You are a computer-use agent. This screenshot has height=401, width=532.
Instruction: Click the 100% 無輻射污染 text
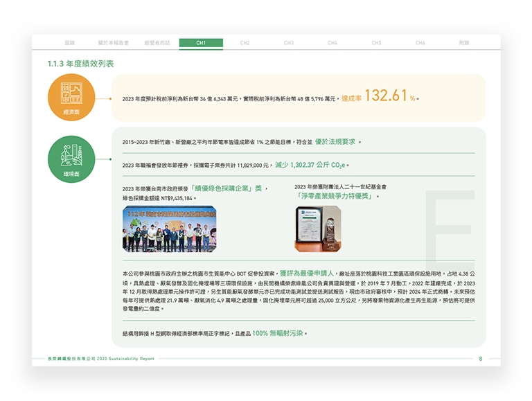coord(277,333)
